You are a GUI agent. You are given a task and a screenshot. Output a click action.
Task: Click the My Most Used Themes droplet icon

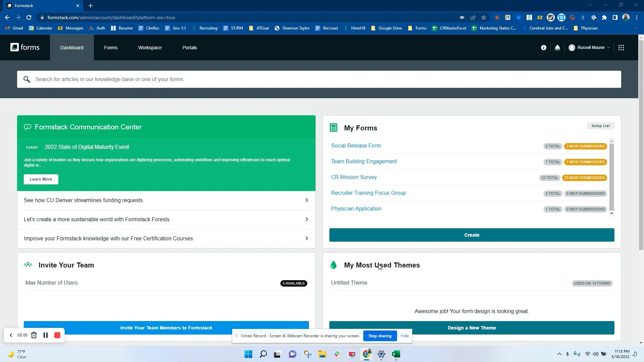[x=333, y=265]
